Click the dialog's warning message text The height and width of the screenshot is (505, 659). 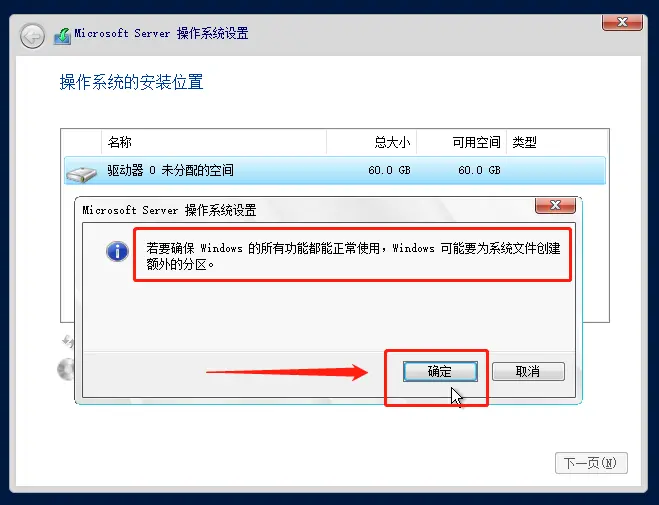point(353,256)
